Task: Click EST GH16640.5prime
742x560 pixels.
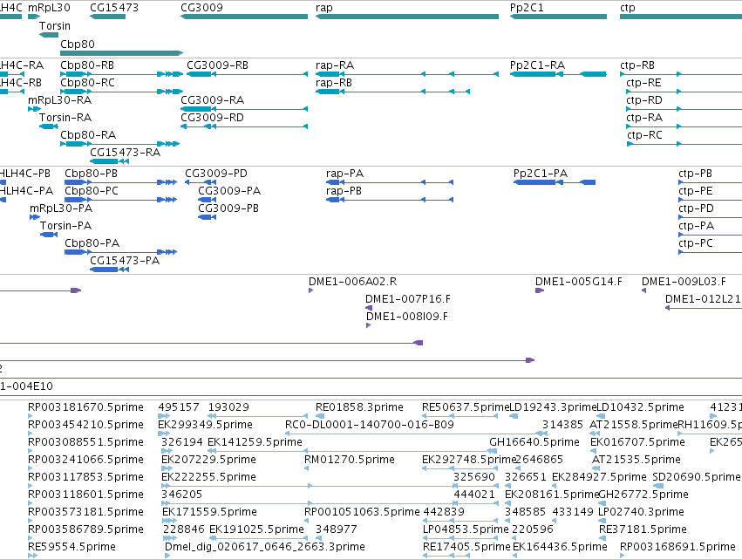Action: [x=534, y=442]
